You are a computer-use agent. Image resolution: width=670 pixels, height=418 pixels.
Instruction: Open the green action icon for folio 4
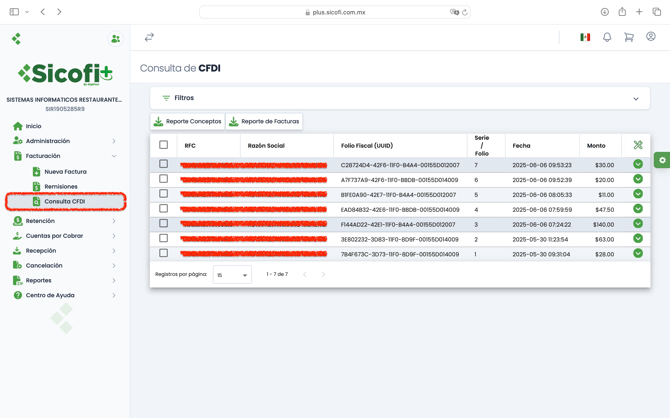click(638, 209)
